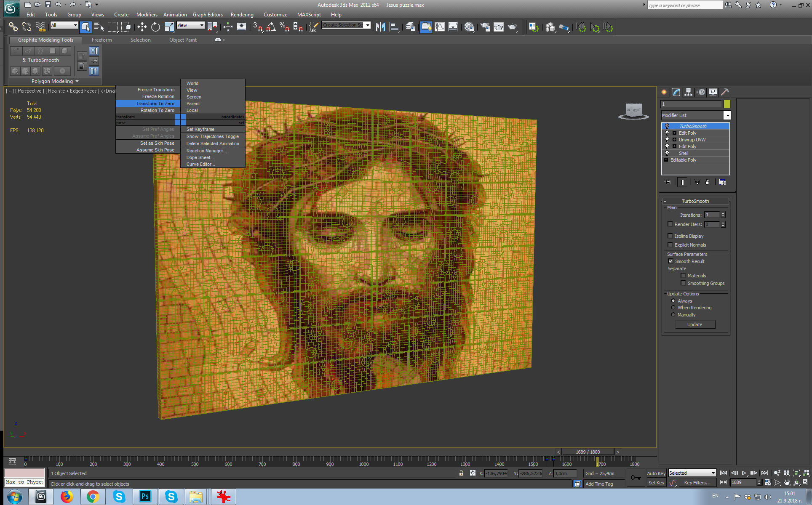Choose Delete Selected Animation from quad menu
This screenshot has width=812, height=505.
(x=213, y=144)
